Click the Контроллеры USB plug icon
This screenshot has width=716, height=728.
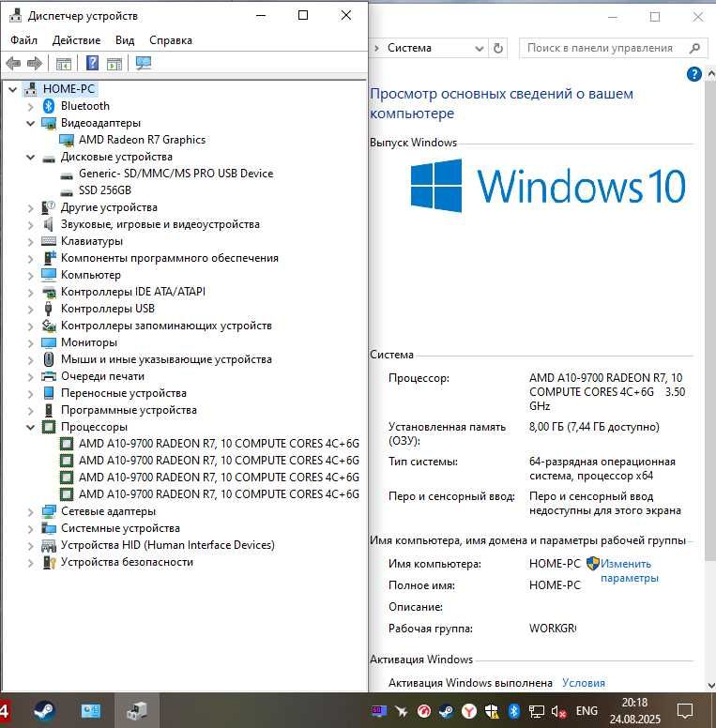(48, 309)
